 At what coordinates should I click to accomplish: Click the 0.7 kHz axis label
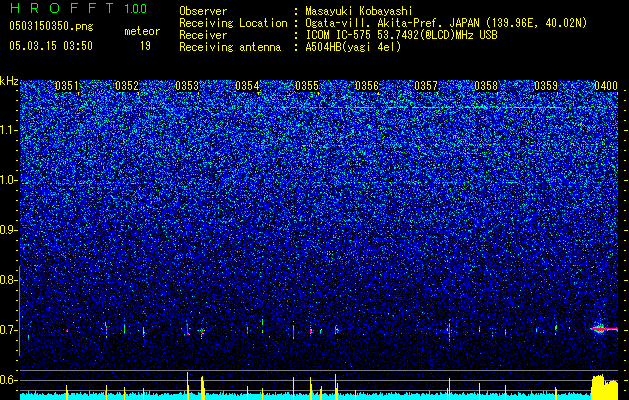click(x=9, y=330)
